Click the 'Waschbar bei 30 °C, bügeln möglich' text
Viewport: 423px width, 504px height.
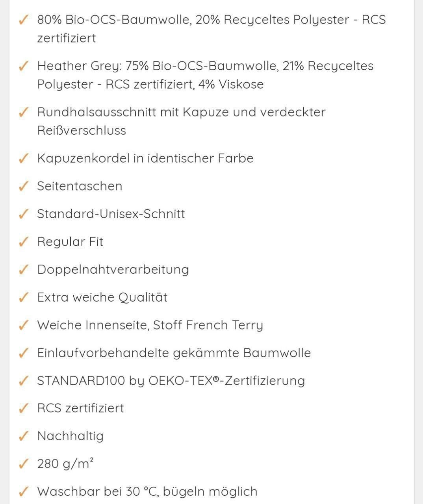[147, 491]
